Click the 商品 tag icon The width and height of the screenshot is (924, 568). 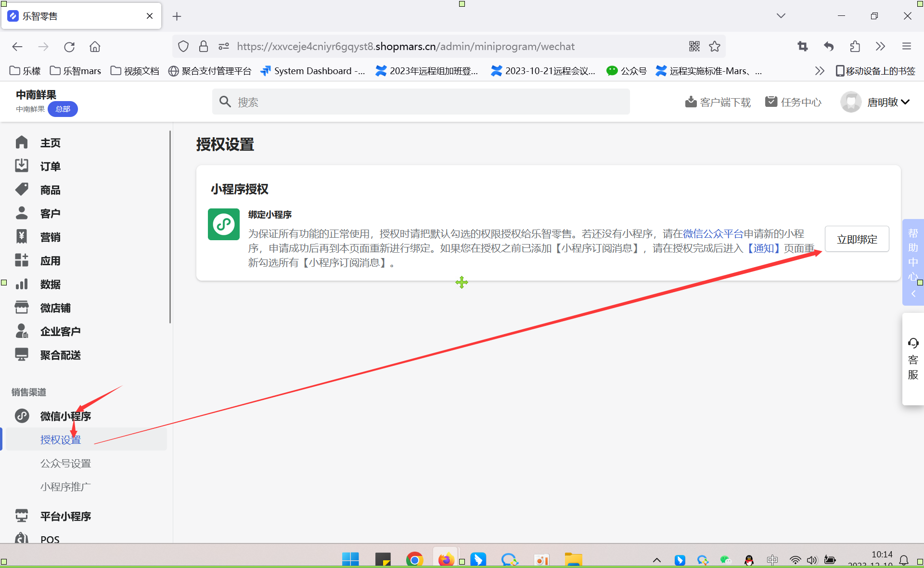(22, 190)
